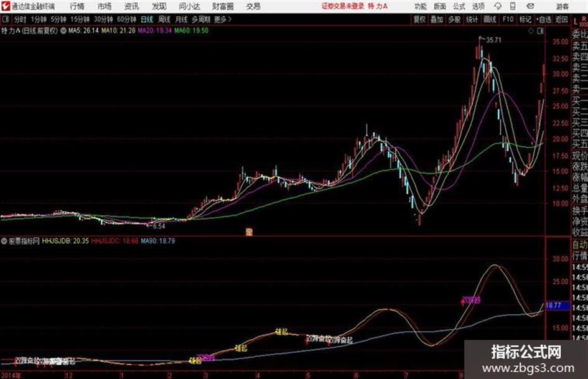This screenshot has width=588, height=379.
Task: Open the 行情 menu
Action: 77,6
